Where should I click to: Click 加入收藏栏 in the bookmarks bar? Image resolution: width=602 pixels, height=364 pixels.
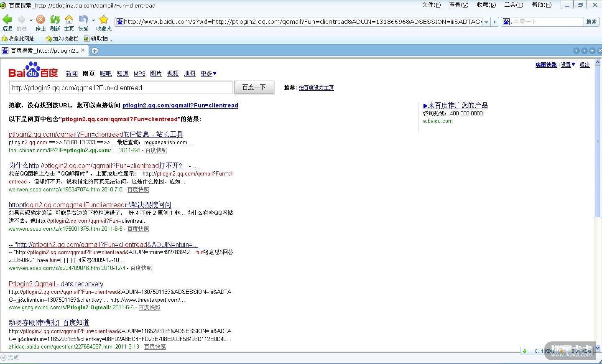(x=62, y=38)
